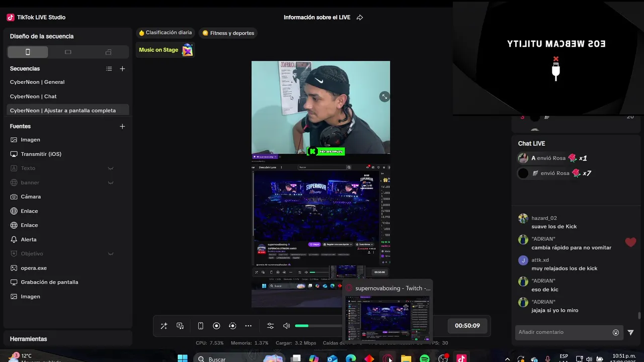Click the phone orientation toolbar icon

(200, 326)
